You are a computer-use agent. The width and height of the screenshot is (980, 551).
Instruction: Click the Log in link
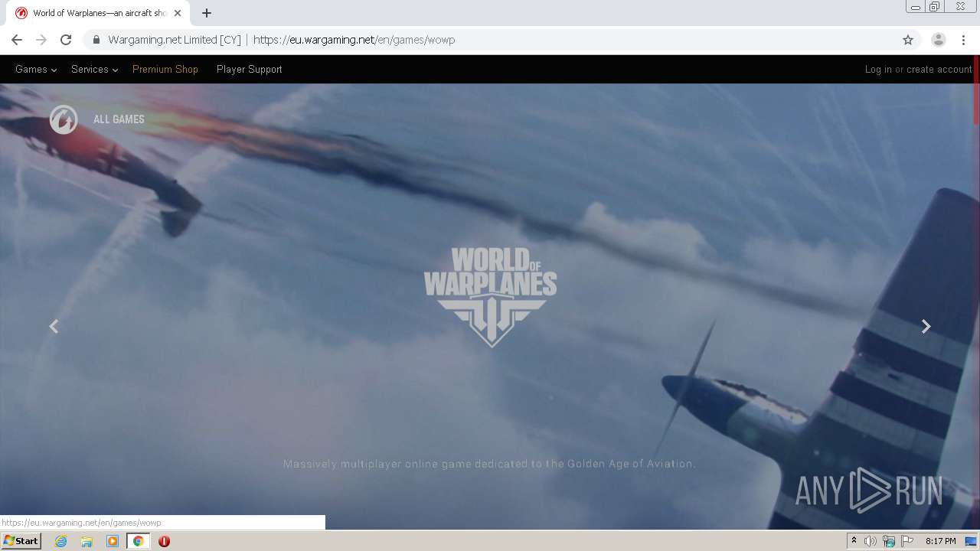coord(878,70)
